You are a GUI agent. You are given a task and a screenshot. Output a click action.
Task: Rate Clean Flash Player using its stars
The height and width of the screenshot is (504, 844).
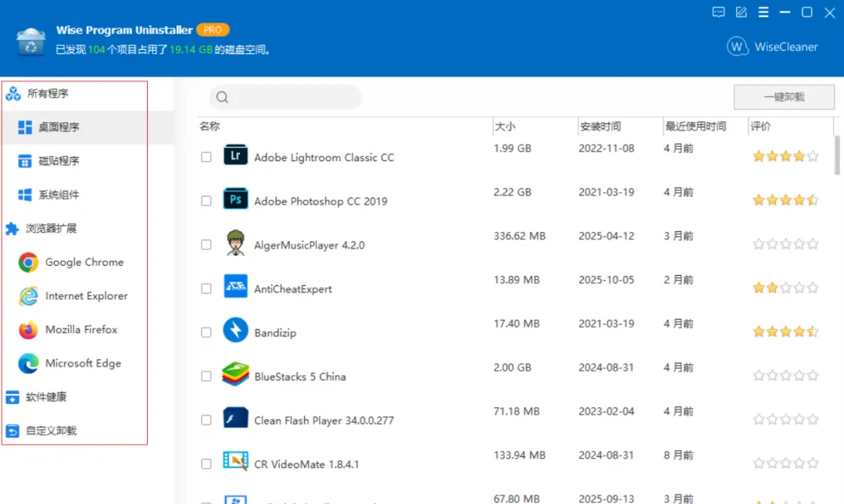coord(786,420)
